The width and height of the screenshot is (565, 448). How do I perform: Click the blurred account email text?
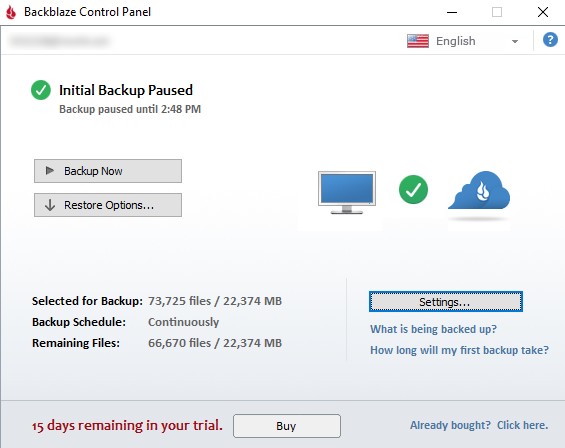(59, 41)
